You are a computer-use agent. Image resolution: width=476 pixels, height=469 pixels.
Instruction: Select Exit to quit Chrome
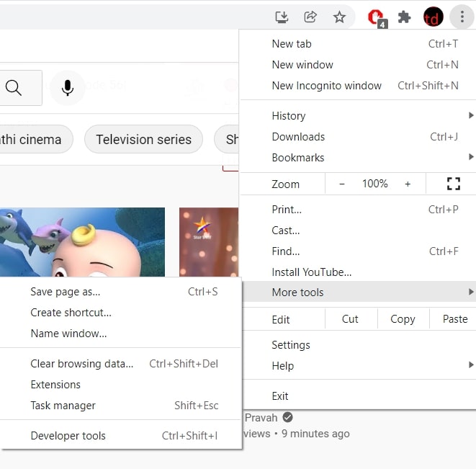(x=359, y=396)
